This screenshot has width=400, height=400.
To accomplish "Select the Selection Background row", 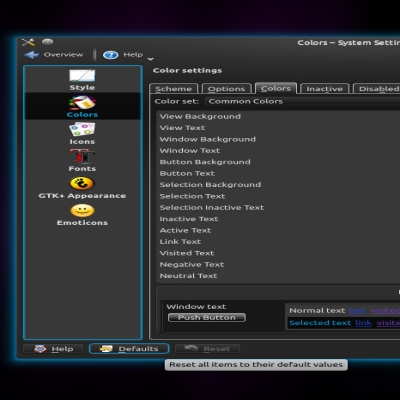I will [x=278, y=185].
